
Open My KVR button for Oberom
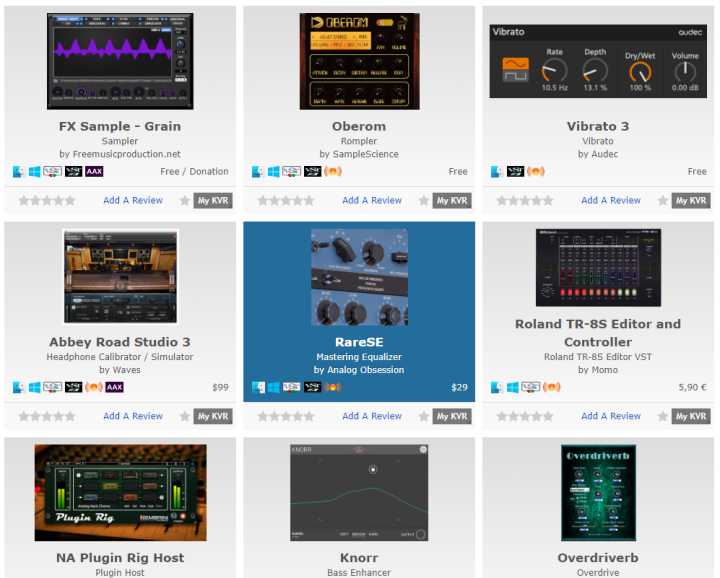point(452,201)
